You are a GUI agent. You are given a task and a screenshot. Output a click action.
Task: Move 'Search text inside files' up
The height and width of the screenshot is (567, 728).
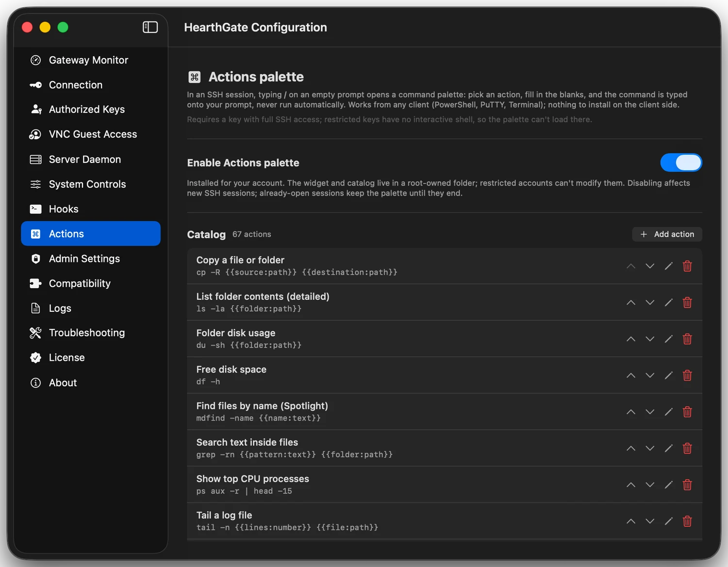point(631,448)
